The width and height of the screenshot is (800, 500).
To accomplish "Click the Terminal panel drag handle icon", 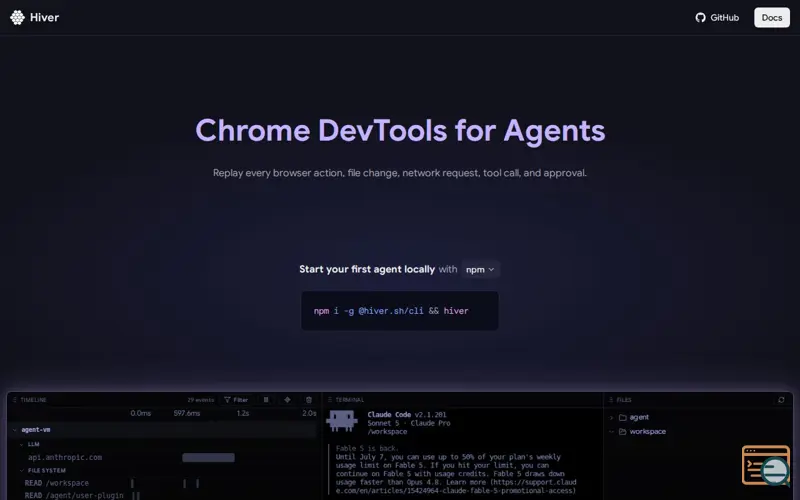I will tap(330, 400).
